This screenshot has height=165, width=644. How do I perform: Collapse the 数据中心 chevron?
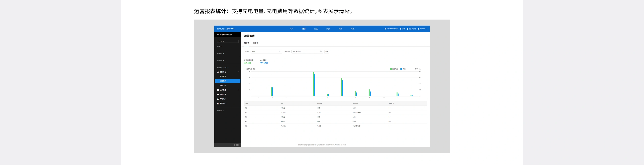[238, 72]
